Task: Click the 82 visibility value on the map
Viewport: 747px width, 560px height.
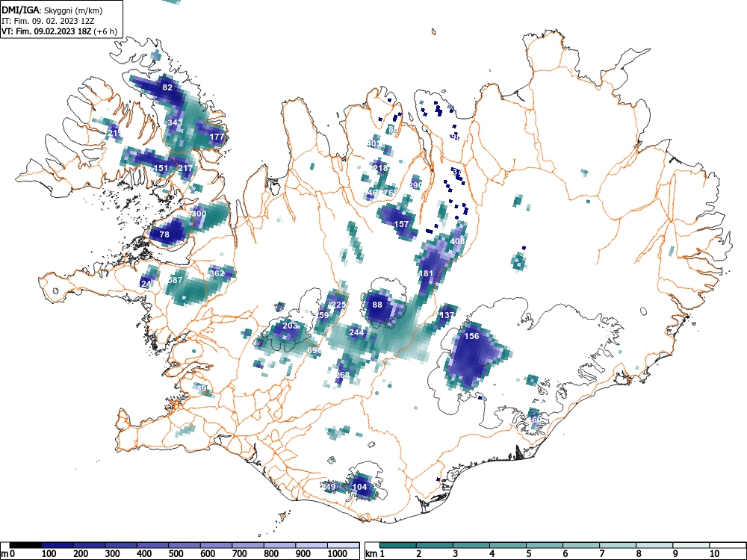Action: (167, 87)
